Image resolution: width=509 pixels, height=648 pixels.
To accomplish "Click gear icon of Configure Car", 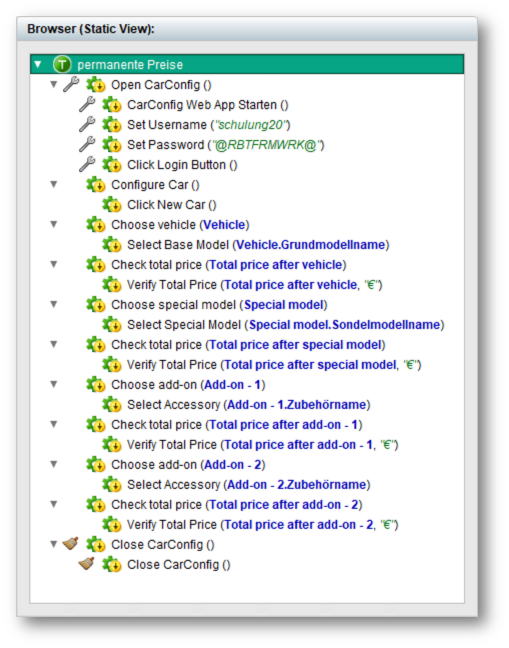I will pos(96,184).
